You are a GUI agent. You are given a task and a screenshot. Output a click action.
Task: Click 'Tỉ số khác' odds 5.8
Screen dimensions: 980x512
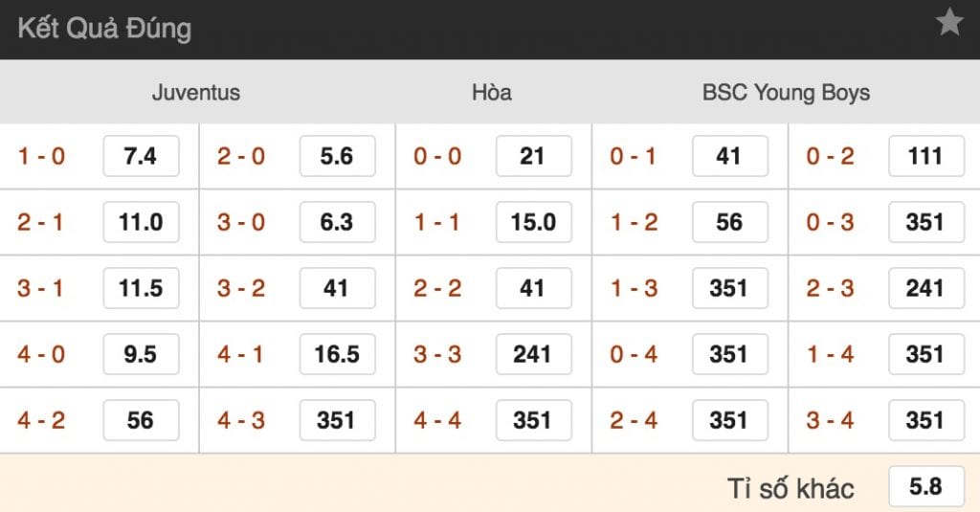[x=925, y=487]
